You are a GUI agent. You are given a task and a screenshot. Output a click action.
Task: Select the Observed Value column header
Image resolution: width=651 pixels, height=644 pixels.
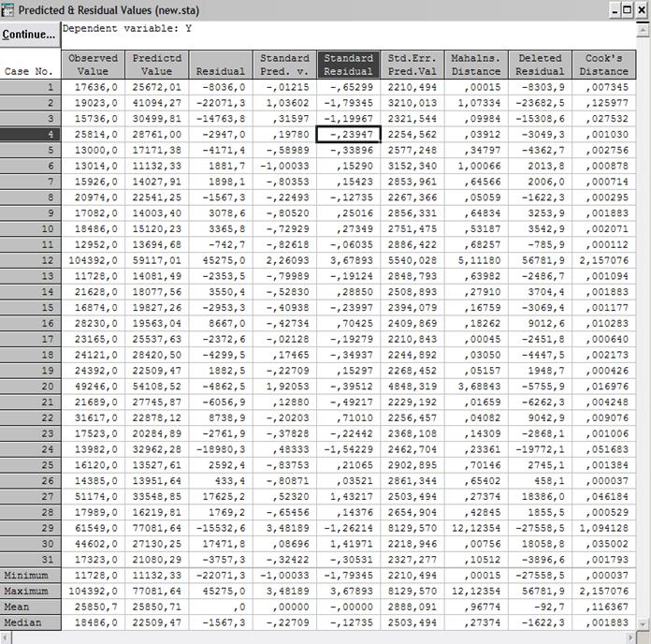[x=94, y=64]
